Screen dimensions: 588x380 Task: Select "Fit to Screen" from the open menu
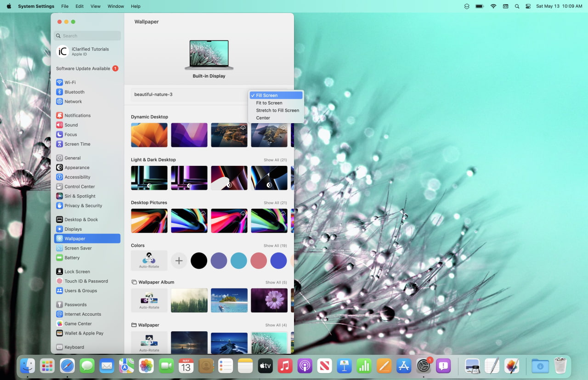[269, 103]
